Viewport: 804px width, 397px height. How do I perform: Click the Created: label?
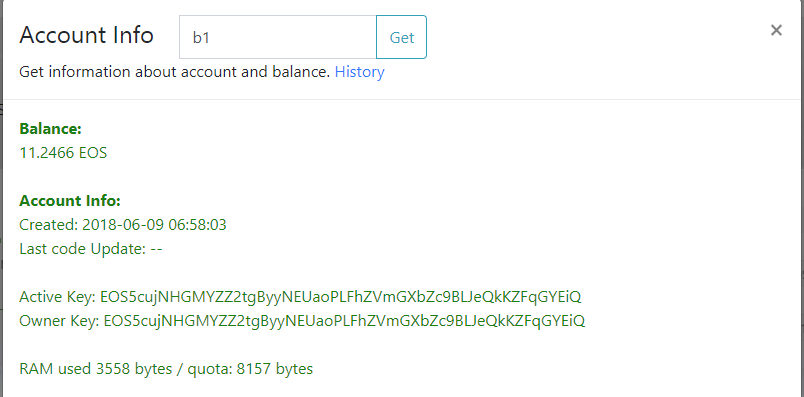click(49, 225)
